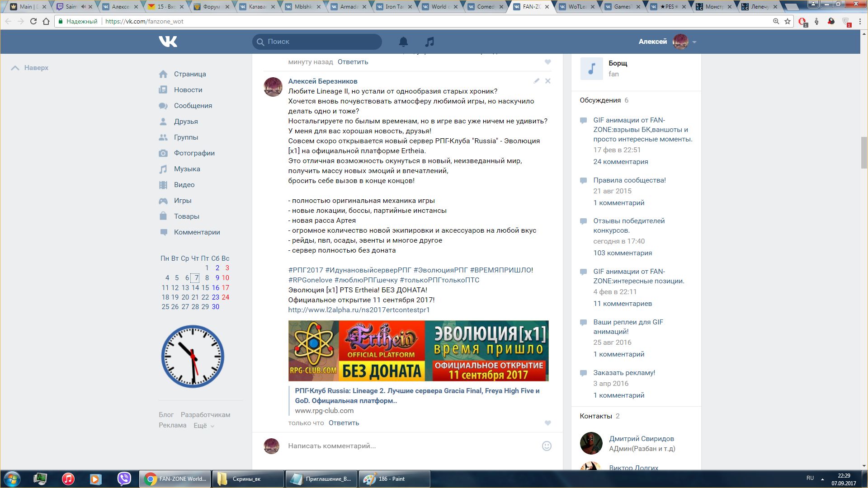Open Скрины_вк folder in taskbar
The image size is (868, 488).
(x=248, y=479)
